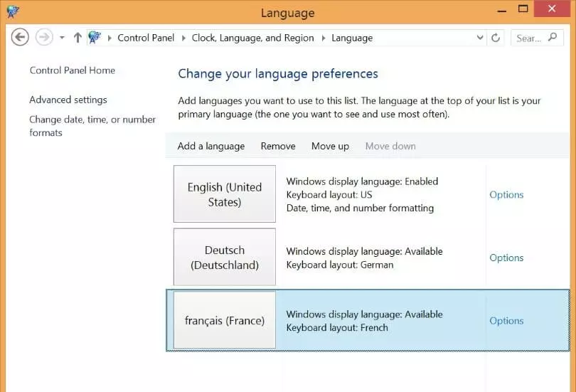This screenshot has width=576, height=392.
Task: Open Options for Deutsch (Deutschland)
Action: 506,258
